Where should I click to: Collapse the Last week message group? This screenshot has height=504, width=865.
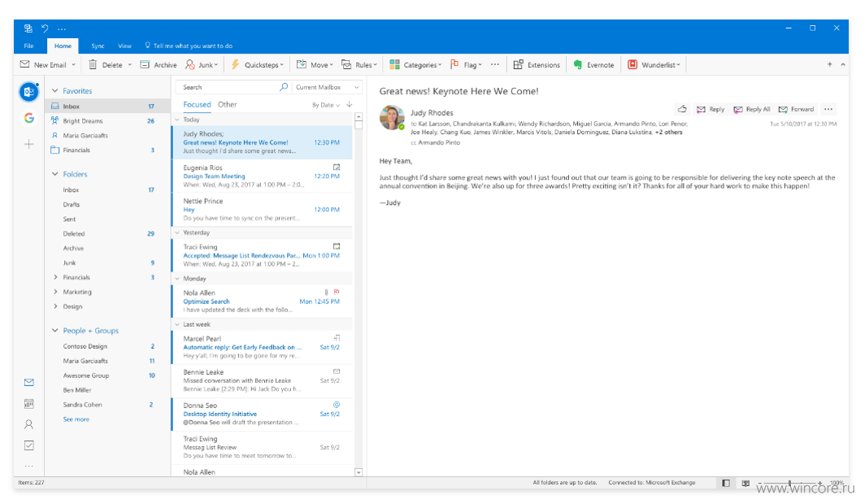pyautogui.click(x=177, y=324)
